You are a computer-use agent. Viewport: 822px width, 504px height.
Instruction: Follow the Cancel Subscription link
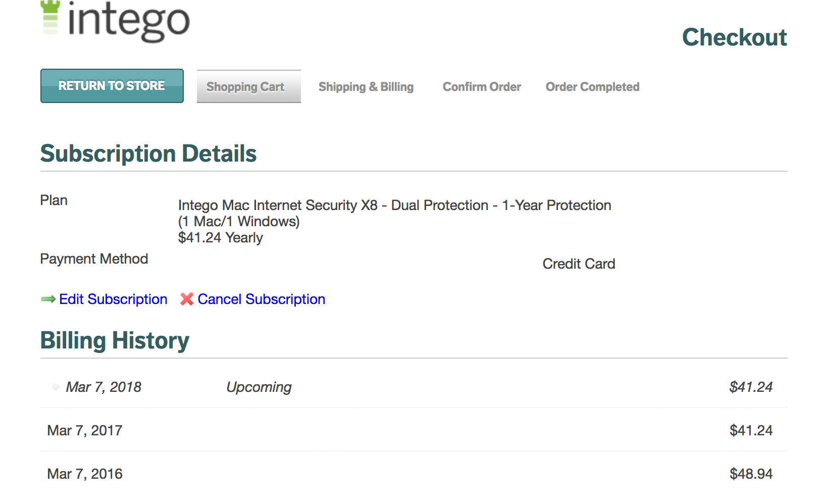coord(262,299)
